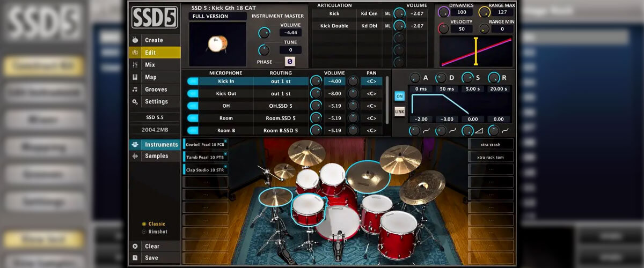Open the Settings page
This screenshot has width=644, height=268.
(155, 101)
